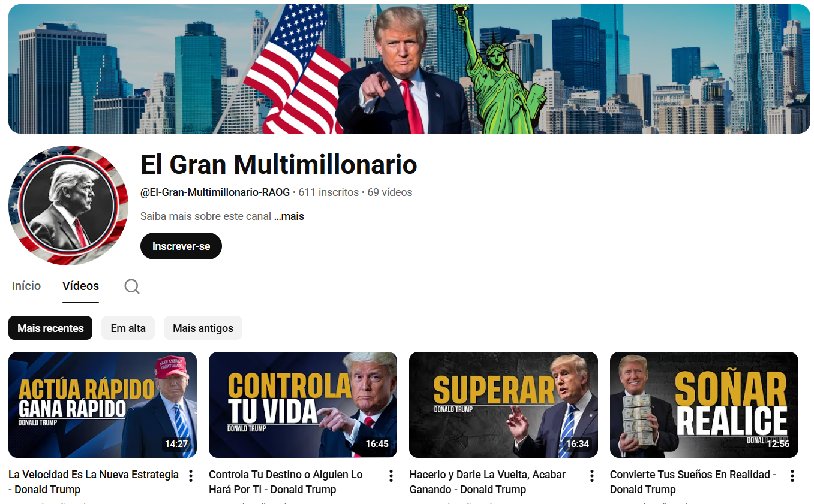Expand channel description with …mais

click(x=289, y=216)
